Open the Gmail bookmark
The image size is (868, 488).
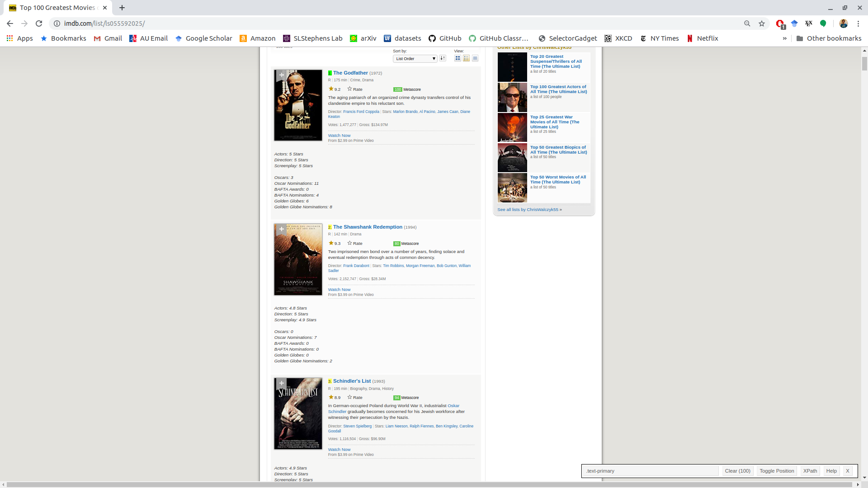tap(108, 38)
